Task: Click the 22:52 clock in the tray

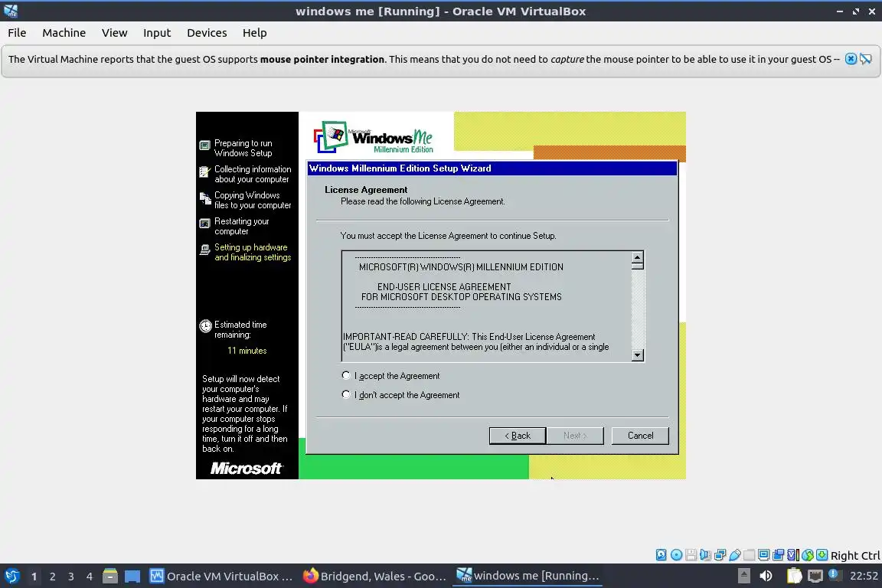Action: tap(864, 576)
